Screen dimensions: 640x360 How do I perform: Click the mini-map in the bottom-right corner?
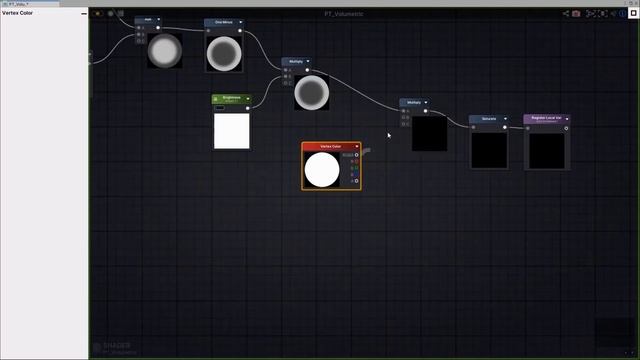click(x=615, y=333)
